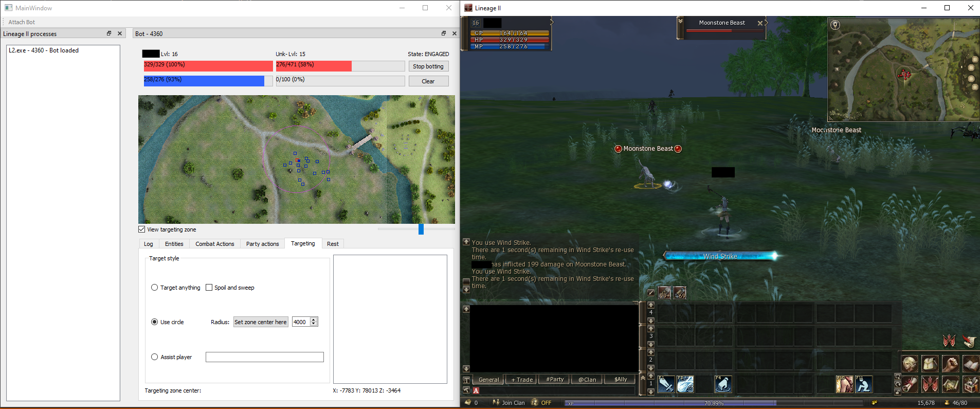Close the Moonstone Beast target window
The image size is (980, 409).
point(760,23)
